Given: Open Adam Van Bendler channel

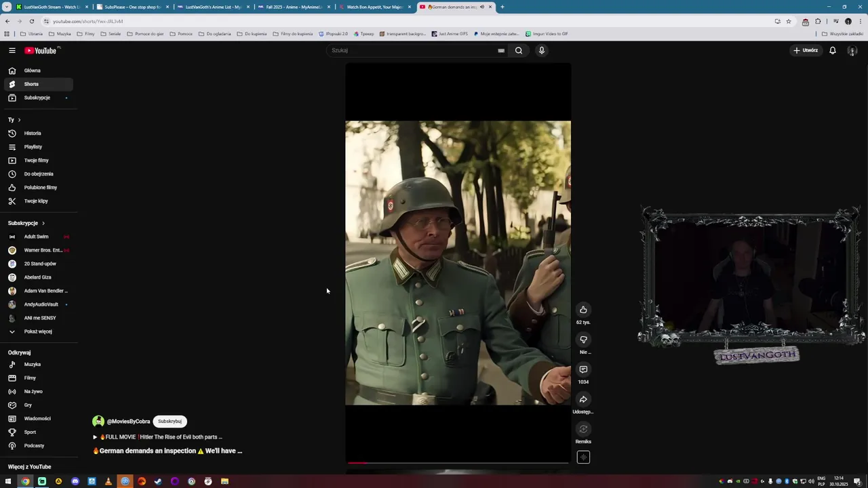Looking at the screenshot, I should point(39,291).
